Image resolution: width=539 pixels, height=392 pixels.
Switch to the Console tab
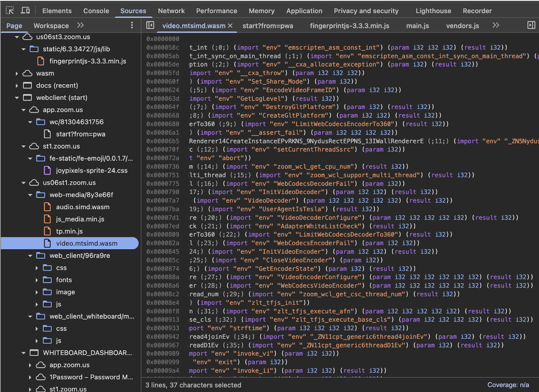tap(96, 11)
